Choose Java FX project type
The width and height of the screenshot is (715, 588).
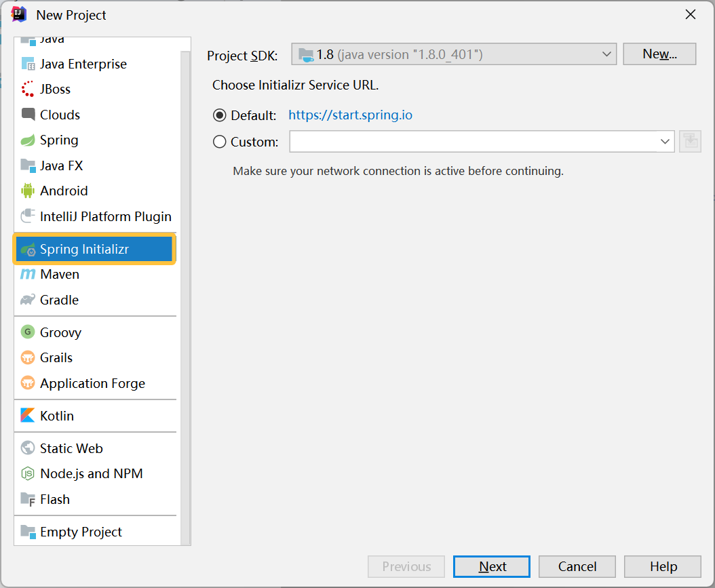[95, 165]
